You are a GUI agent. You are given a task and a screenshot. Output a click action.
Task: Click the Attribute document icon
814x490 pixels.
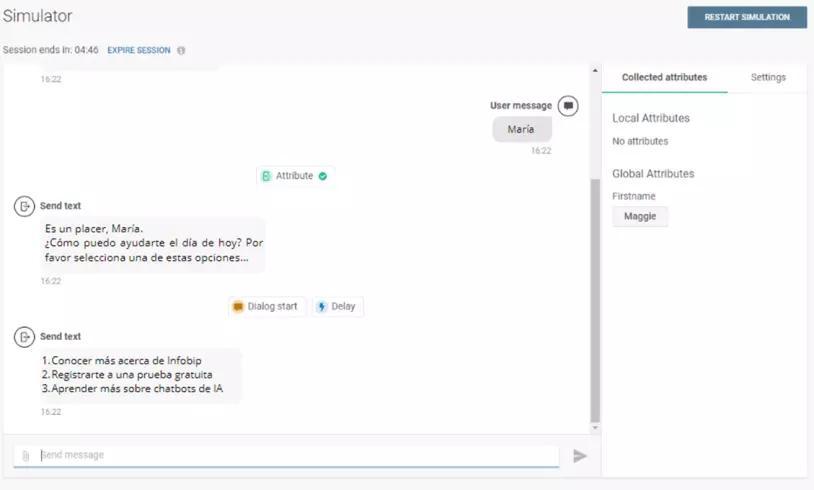(x=266, y=176)
